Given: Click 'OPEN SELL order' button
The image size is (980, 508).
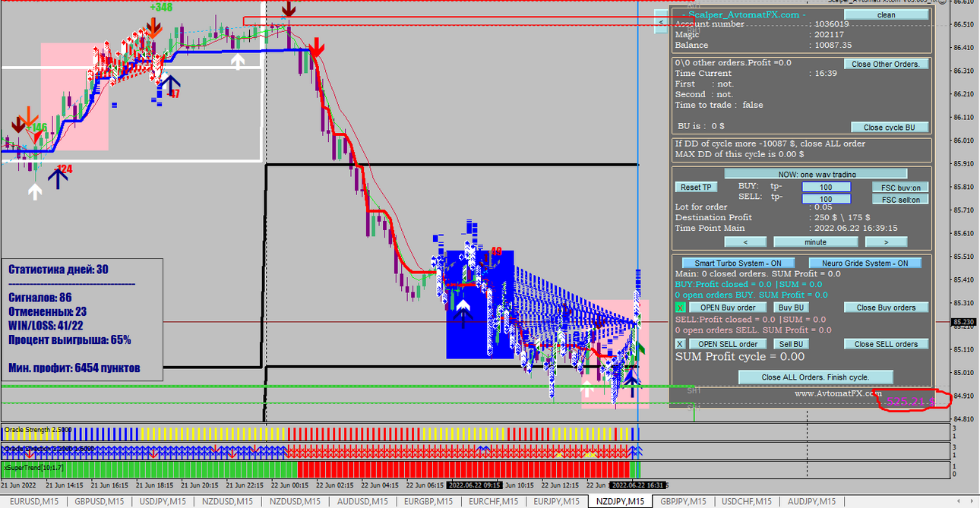Looking at the screenshot, I should pyautogui.click(x=728, y=344).
